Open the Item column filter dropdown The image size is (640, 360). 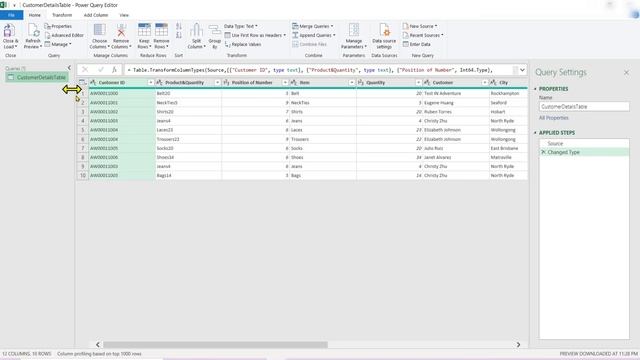coord(351,82)
